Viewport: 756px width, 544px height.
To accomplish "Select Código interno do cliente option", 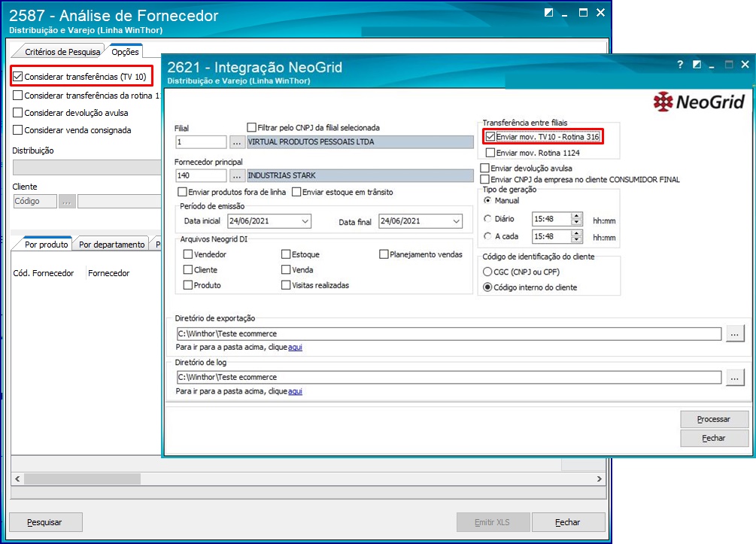I will (487, 287).
